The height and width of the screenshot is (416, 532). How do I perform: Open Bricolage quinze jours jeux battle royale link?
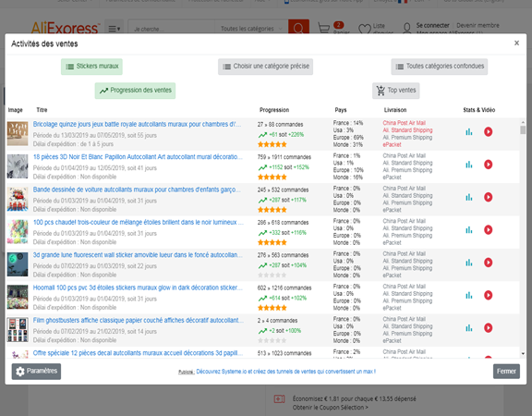pos(137,124)
